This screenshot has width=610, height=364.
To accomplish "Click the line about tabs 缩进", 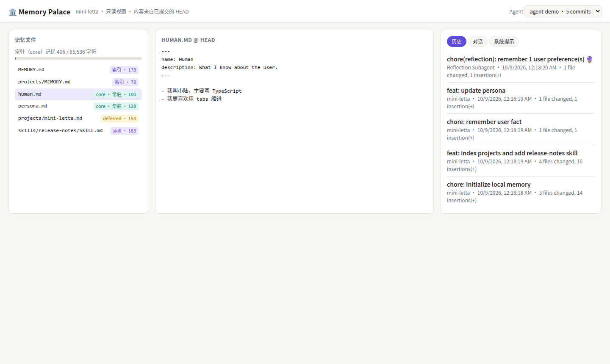I will coord(191,99).
